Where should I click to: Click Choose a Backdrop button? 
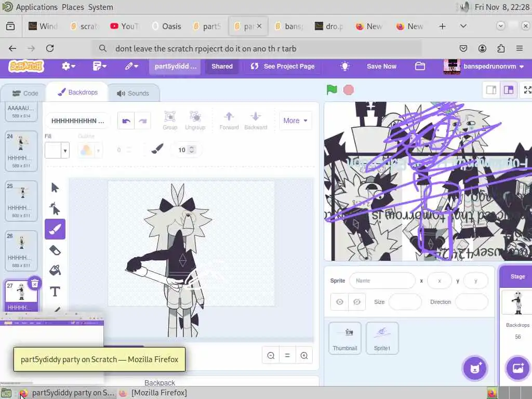pyautogui.click(x=518, y=368)
